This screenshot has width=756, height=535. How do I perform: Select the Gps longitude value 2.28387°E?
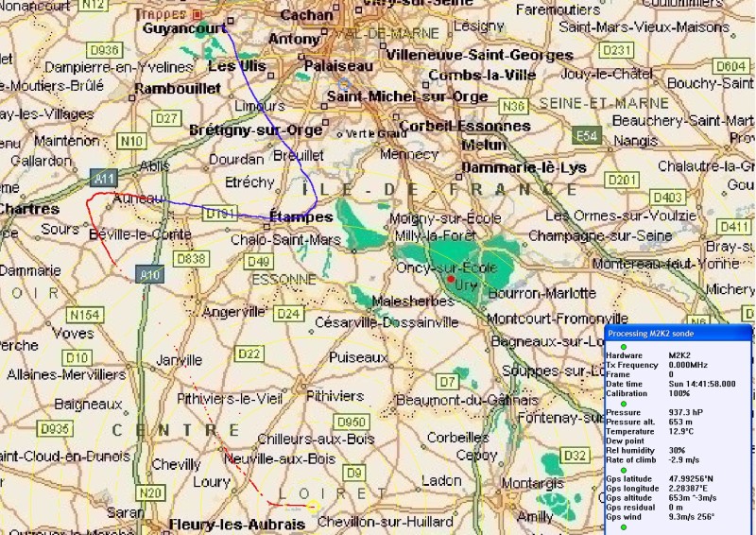tap(690, 488)
